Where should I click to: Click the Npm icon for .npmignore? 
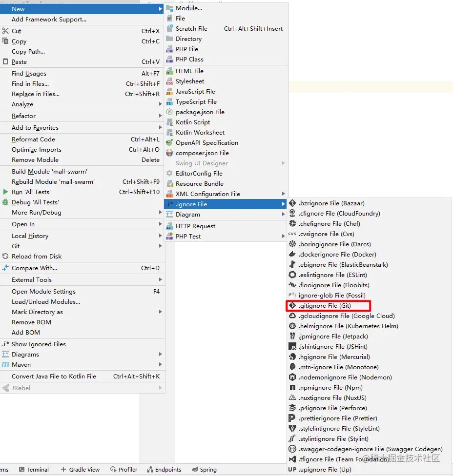click(292, 387)
